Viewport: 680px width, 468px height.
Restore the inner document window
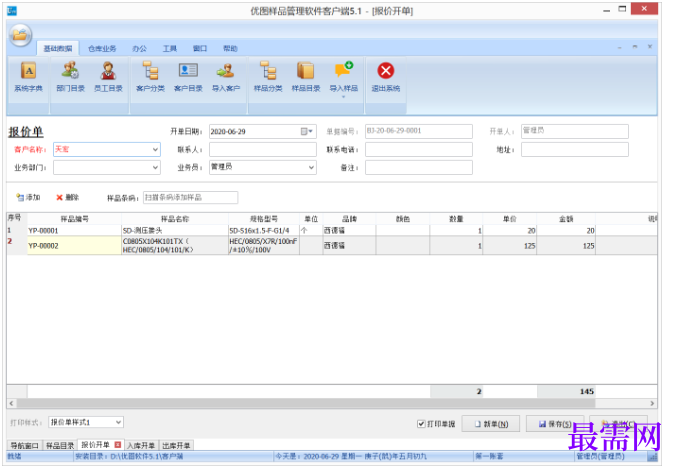click(635, 47)
